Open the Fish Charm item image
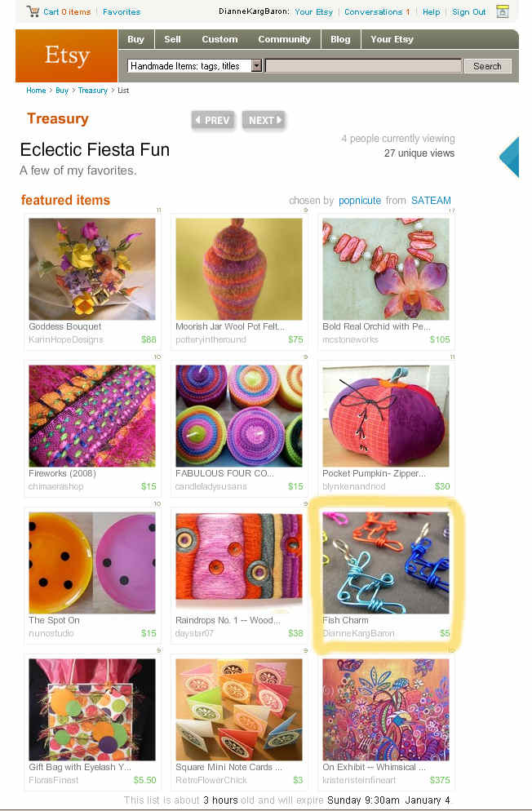Image resolution: width=532 pixels, height=811 pixels. point(386,563)
